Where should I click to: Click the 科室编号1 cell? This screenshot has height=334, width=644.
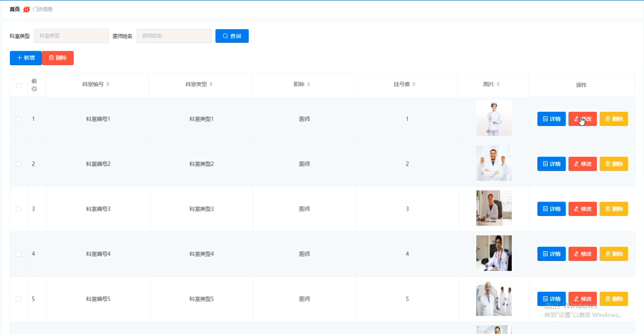pyautogui.click(x=98, y=119)
